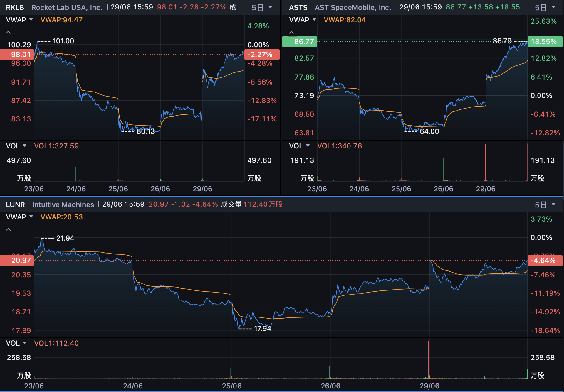The height and width of the screenshot is (392, 564).
Task: Click the LUNR percentage tag -4.64%
Action: (545, 260)
